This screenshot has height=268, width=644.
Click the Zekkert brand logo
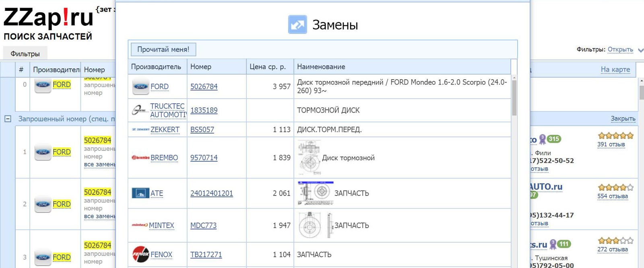coord(140,130)
